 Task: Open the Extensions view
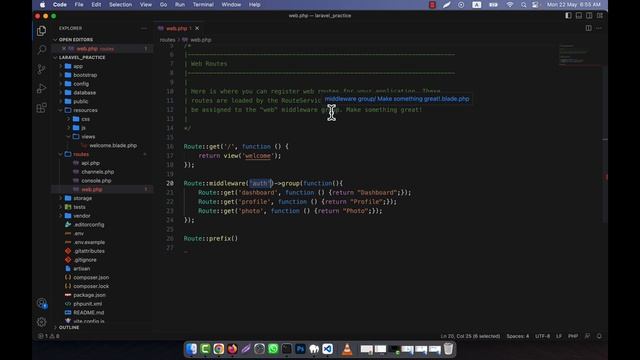point(41,108)
